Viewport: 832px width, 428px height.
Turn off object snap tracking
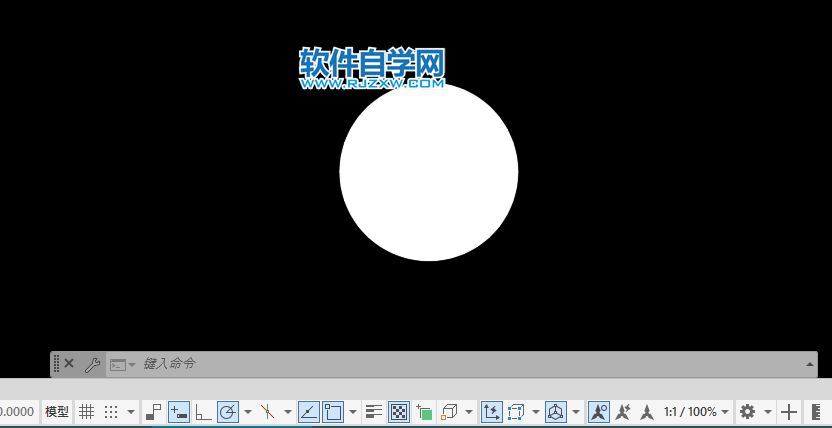pos(308,412)
